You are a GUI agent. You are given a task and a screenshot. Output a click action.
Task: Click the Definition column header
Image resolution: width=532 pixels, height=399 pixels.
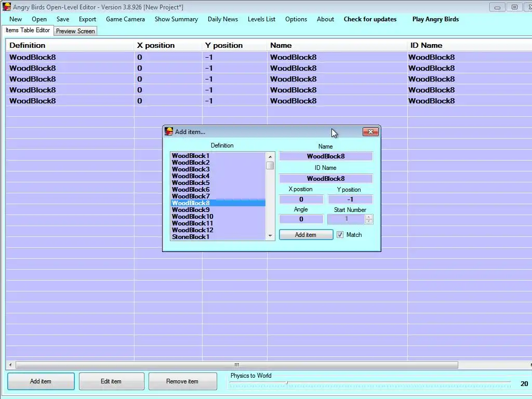point(70,46)
